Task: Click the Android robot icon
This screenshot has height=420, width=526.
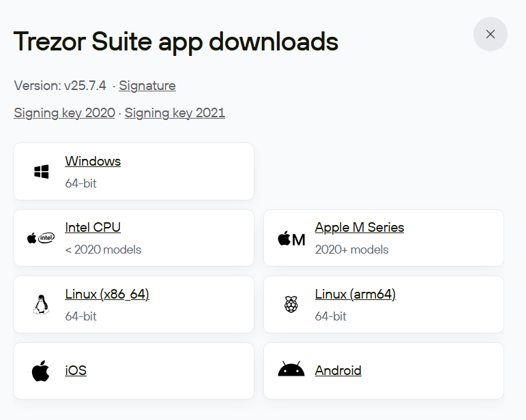Action: coord(291,369)
